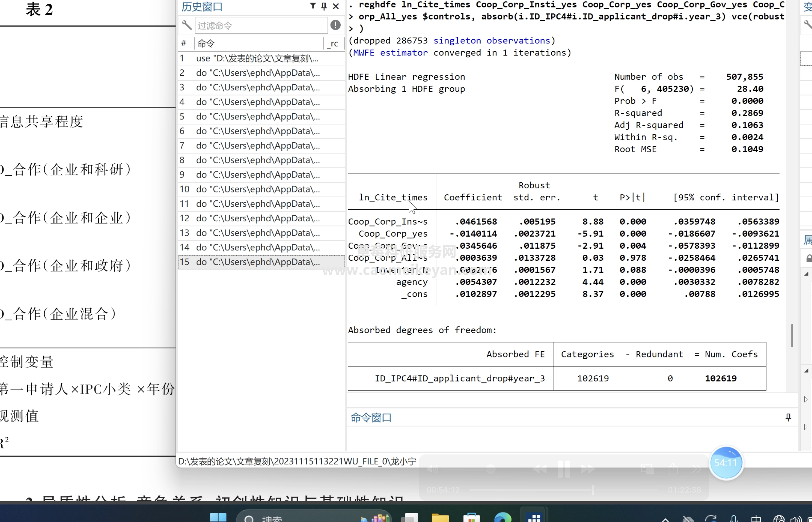The image size is (812, 522).
Task: Click the Microsoft Store taskbar icon
Action: click(x=472, y=518)
